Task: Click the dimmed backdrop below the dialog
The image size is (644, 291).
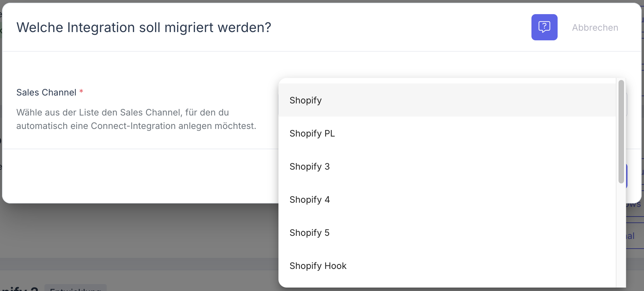Action: point(138,234)
